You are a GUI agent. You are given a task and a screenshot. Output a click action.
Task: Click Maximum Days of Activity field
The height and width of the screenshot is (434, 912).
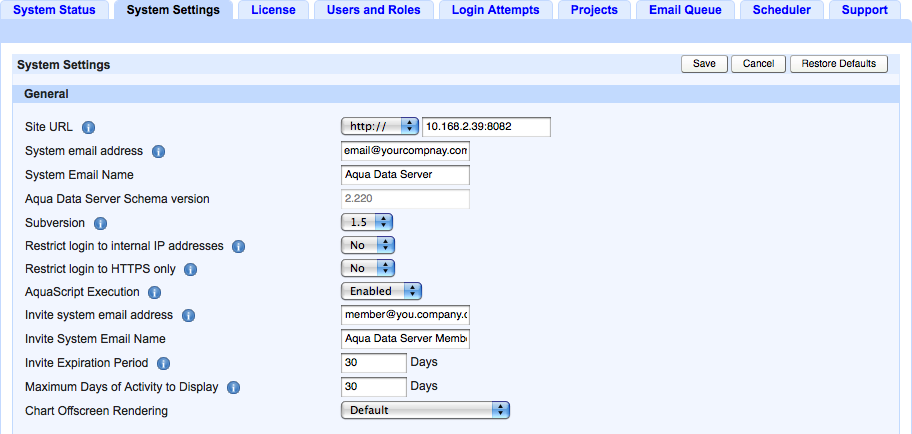[x=373, y=386]
